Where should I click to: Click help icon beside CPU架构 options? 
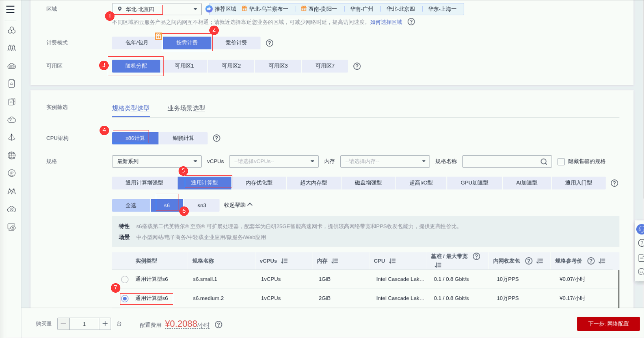(217, 138)
